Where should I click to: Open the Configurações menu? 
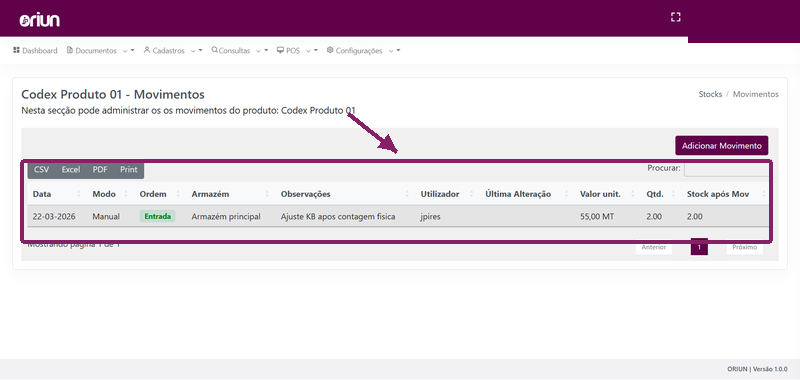(x=359, y=50)
